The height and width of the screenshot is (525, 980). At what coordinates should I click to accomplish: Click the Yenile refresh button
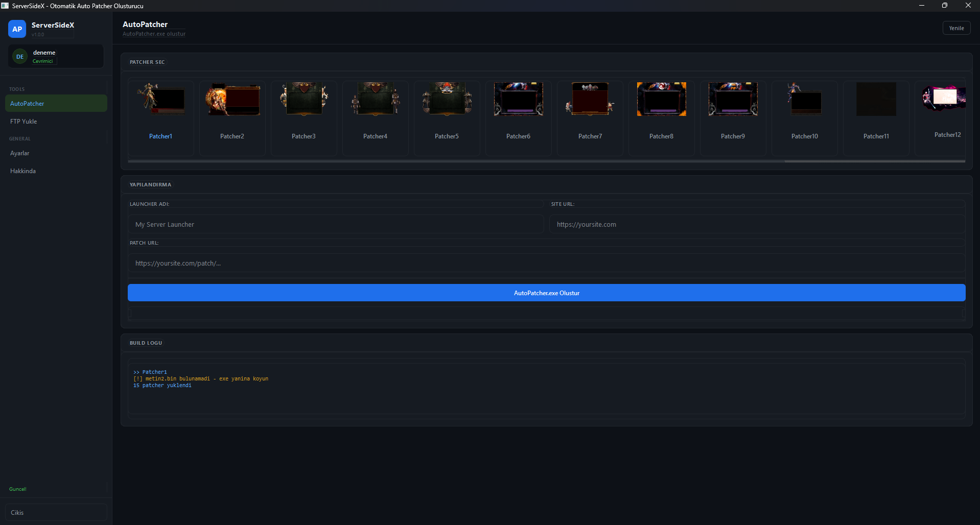pyautogui.click(x=956, y=28)
